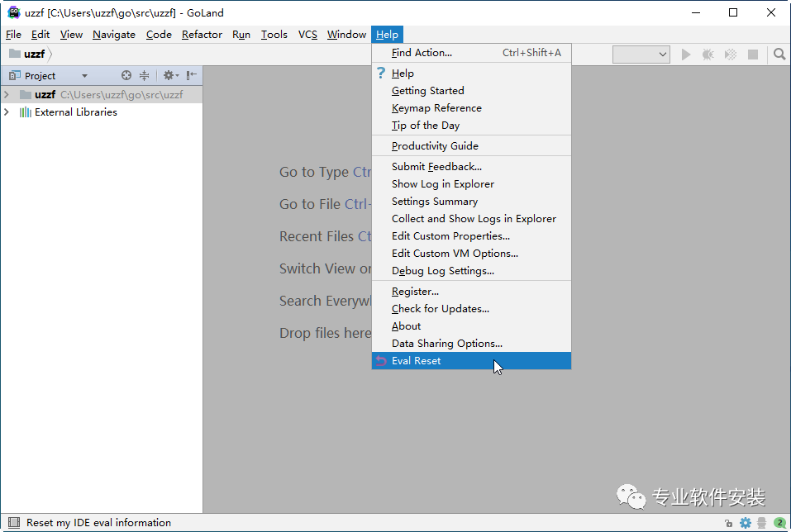791x532 pixels.
Task: Choose Check for Updates menu entry
Action: (x=440, y=309)
